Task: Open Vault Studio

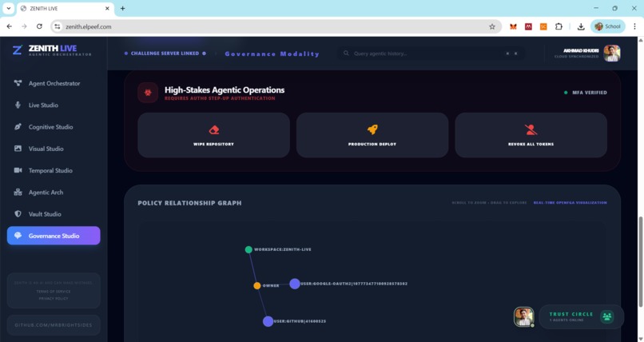Action: 54,214
